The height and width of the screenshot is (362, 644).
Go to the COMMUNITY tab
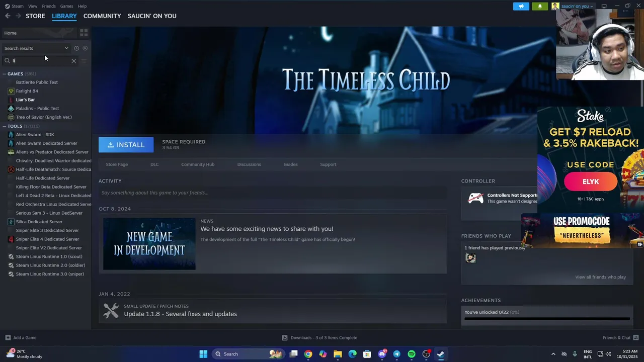coord(102,16)
